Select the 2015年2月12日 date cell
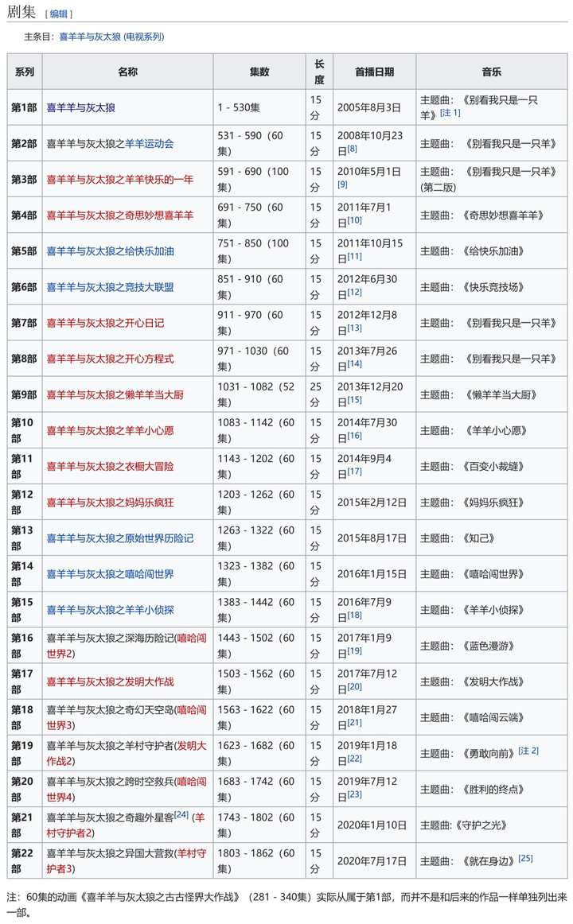The height and width of the screenshot is (924, 573). coord(374,503)
